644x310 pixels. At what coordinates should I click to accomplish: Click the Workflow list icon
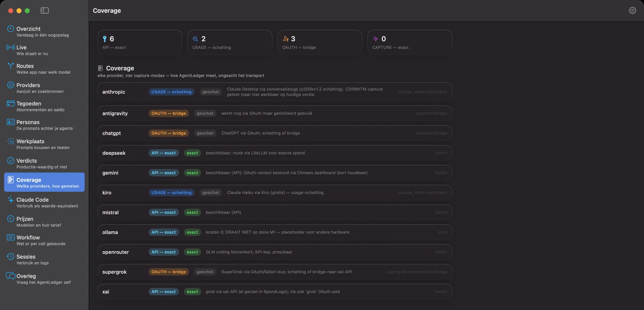11,237
